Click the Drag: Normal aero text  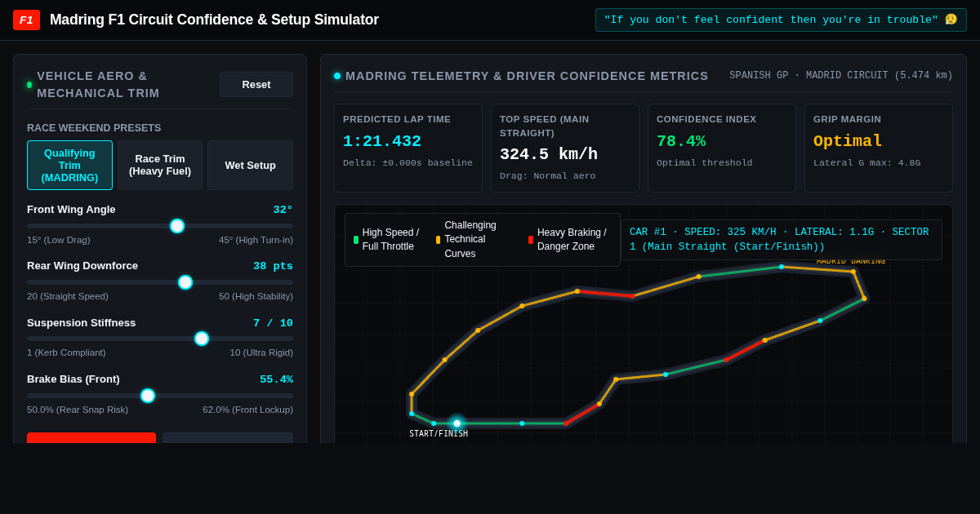[548, 176]
